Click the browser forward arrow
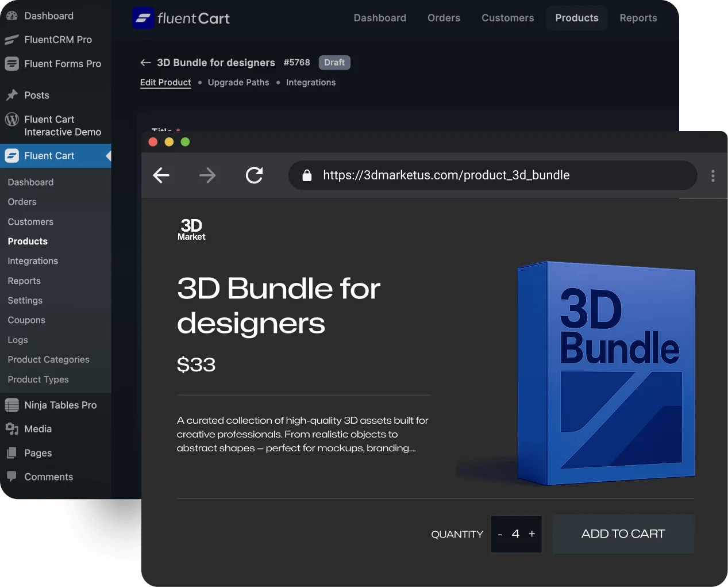 click(207, 175)
